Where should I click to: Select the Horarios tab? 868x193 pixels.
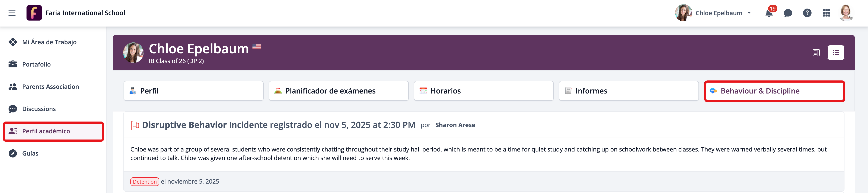pos(484,91)
